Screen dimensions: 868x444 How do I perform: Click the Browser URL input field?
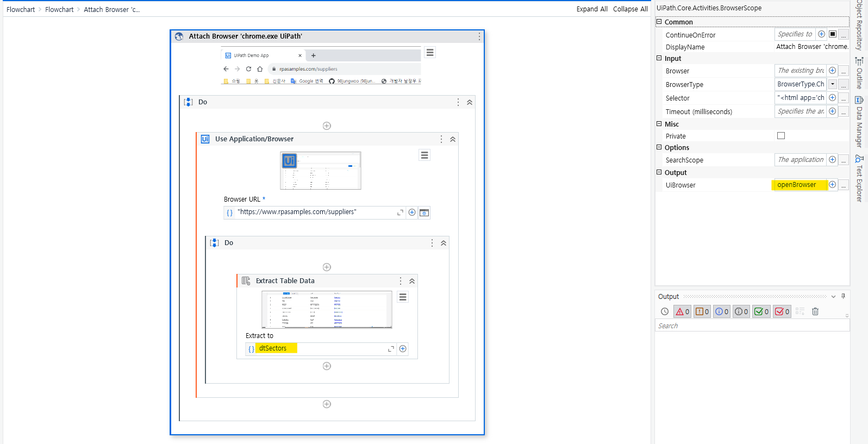pos(315,212)
